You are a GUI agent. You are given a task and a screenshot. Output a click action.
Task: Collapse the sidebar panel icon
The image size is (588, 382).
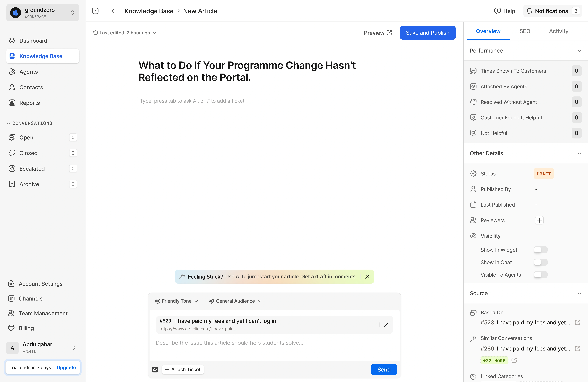pyautogui.click(x=95, y=11)
